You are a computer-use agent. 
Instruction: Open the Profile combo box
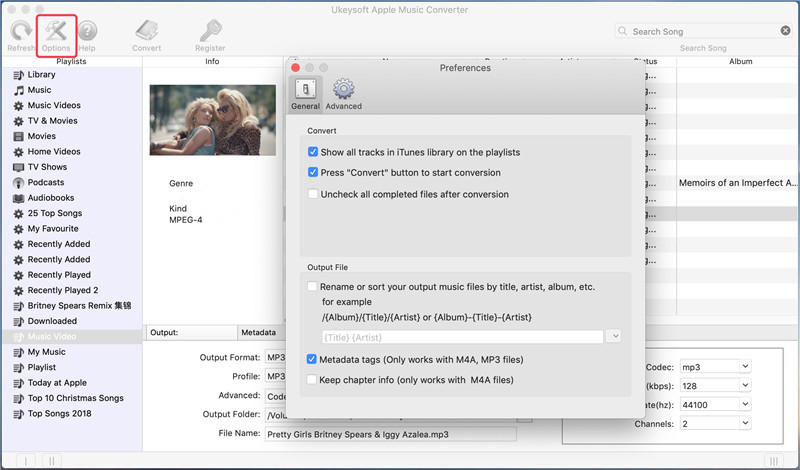276,376
